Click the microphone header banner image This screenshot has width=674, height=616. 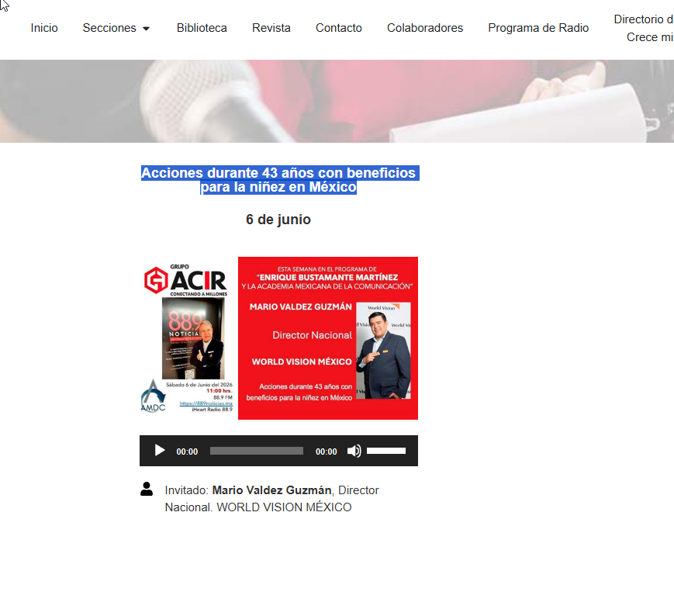coord(337,101)
